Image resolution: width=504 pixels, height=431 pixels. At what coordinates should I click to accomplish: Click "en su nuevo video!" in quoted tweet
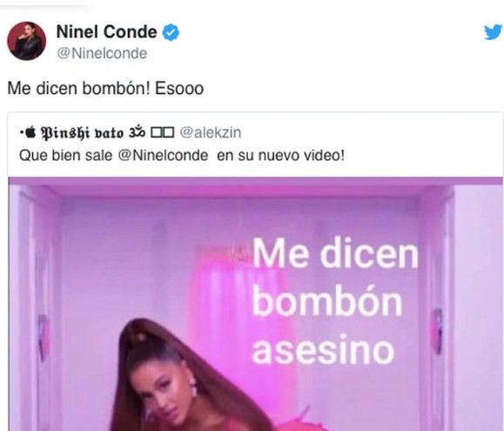point(280,156)
